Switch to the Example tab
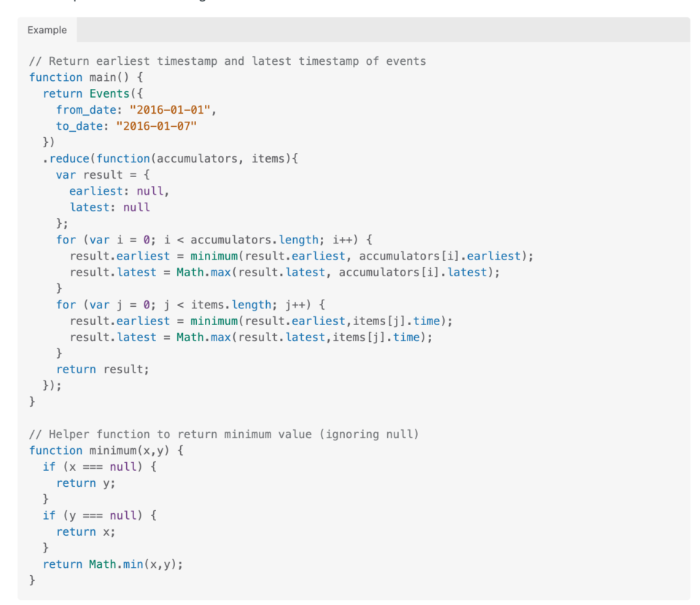The height and width of the screenshot is (605, 700). coord(47,30)
